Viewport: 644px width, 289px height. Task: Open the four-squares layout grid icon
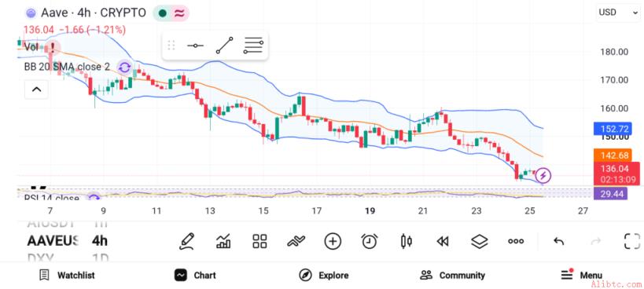[x=259, y=241]
